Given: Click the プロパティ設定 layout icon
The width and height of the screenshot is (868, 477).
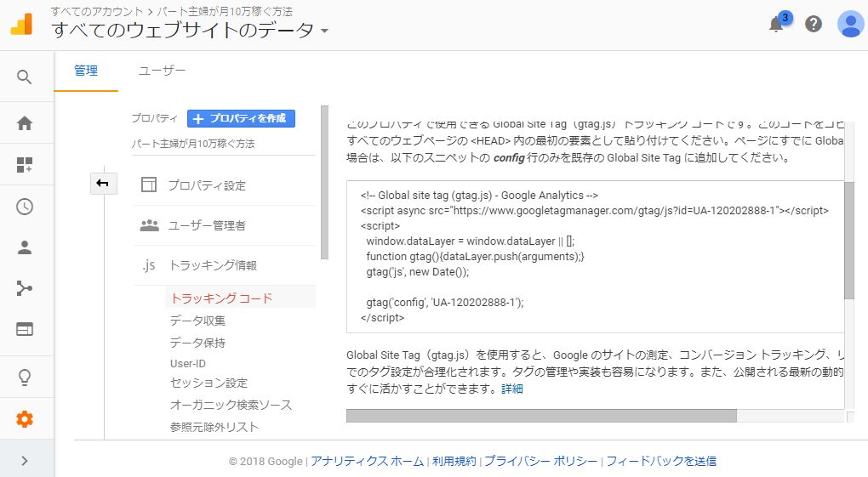Looking at the screenshot, I should pos(149,185).
